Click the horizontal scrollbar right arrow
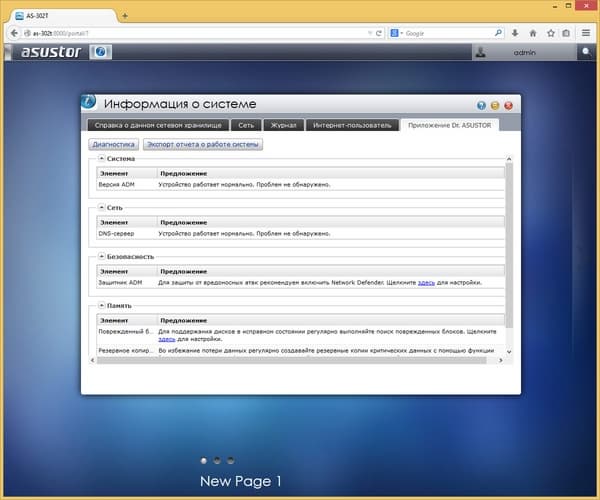 tap(501, 360)
